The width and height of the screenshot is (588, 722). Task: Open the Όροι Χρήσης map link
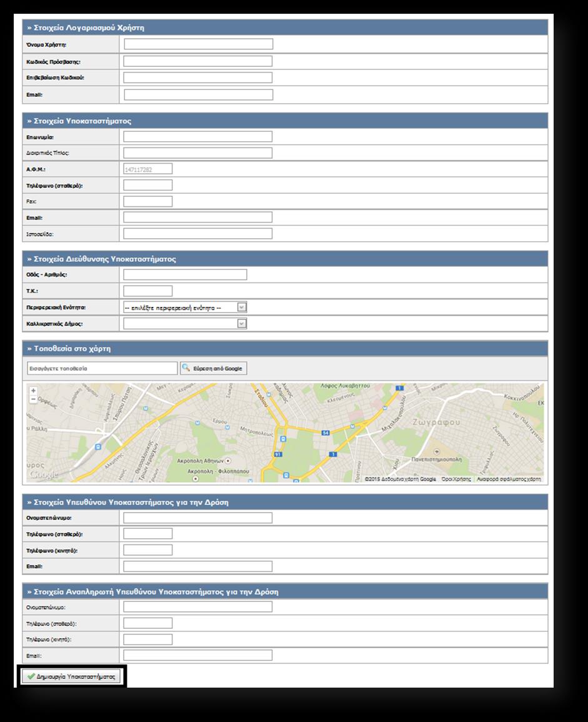click(x=456, y=479)
